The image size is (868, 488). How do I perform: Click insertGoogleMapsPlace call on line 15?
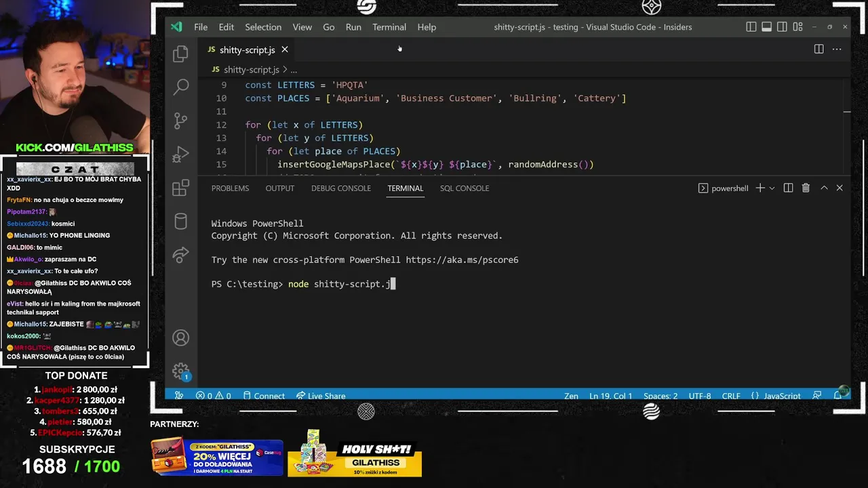[435, 164]
